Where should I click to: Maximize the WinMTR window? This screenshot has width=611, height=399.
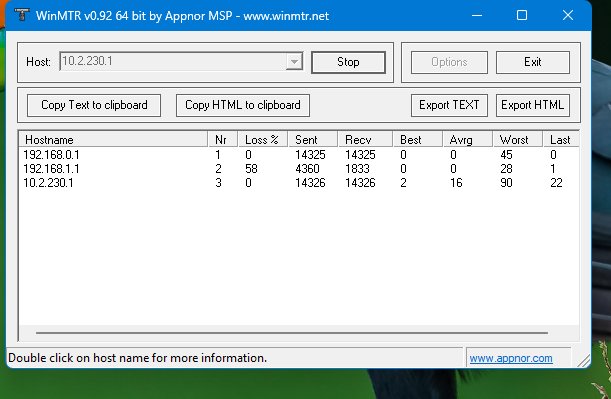(x=522, y=16)
